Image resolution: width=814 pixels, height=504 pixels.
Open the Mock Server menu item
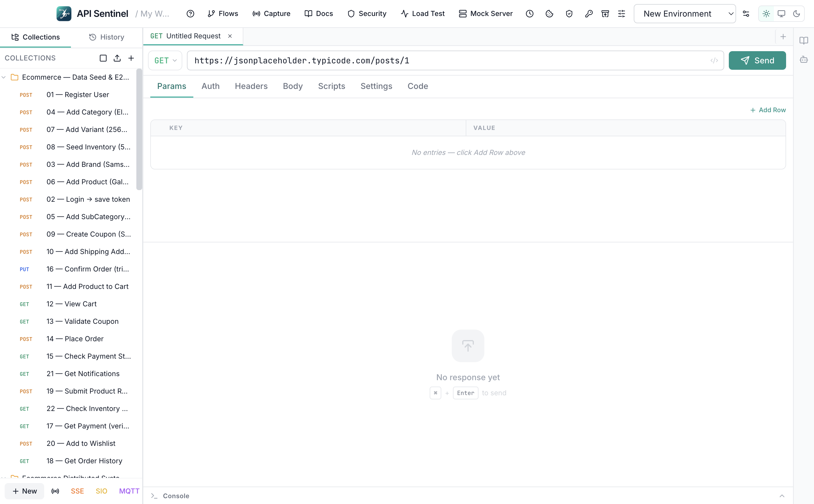coord(486,14)
